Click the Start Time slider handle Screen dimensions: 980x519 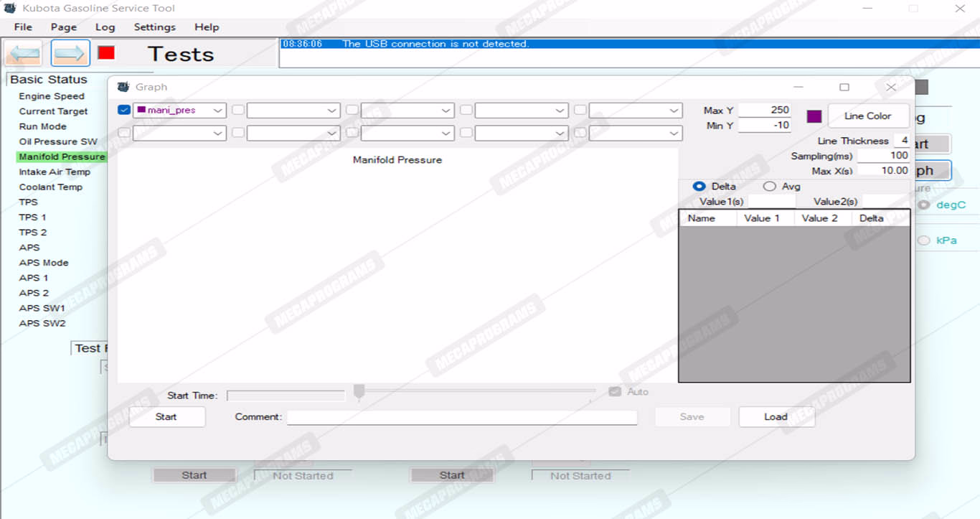click(359, 391)
